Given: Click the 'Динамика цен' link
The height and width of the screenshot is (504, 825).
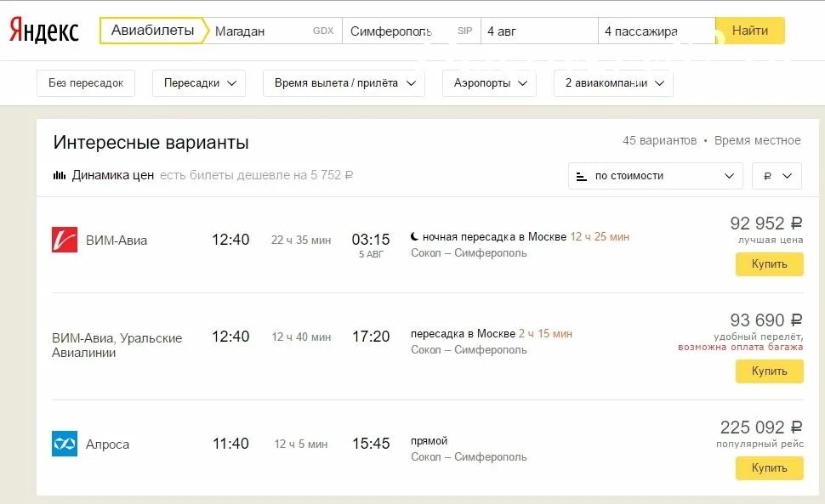Looking at the screenshot, I should (112, 175).
